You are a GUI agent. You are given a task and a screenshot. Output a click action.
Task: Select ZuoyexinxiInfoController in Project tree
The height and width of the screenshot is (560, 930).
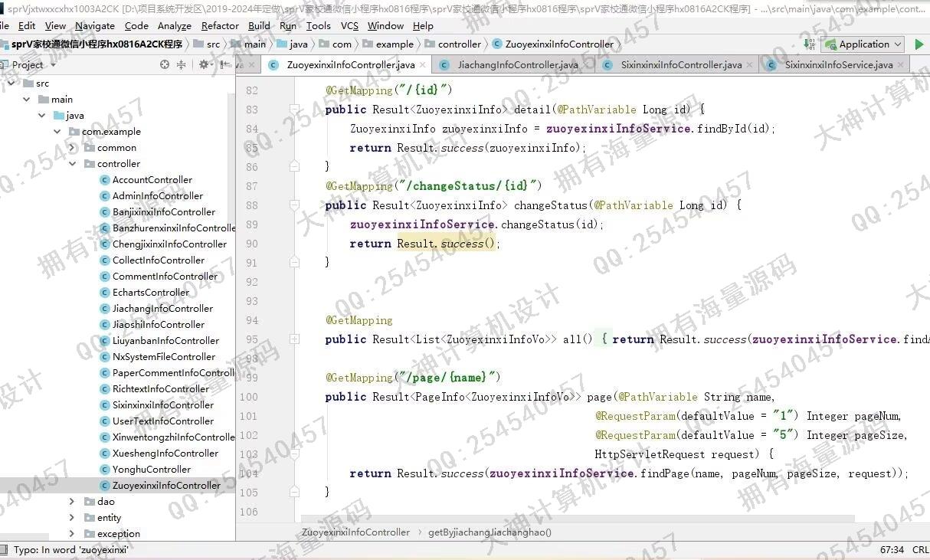166,486
